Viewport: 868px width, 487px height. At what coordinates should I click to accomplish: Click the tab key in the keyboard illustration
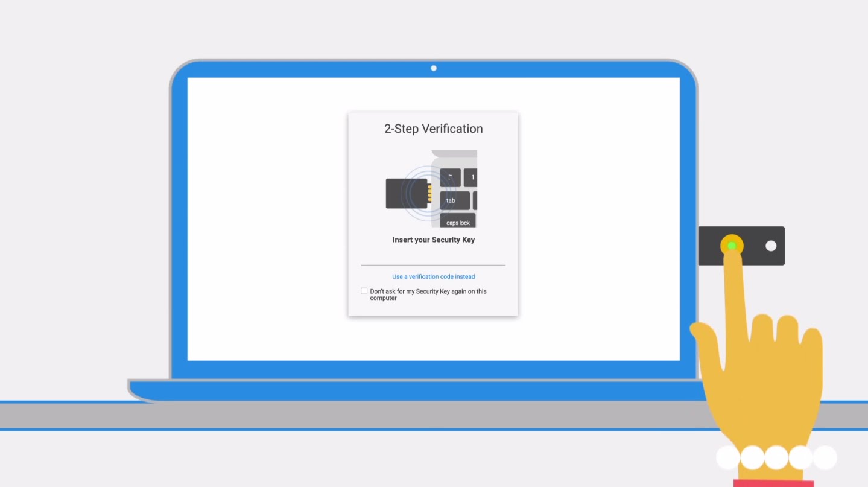click(454, 200)
